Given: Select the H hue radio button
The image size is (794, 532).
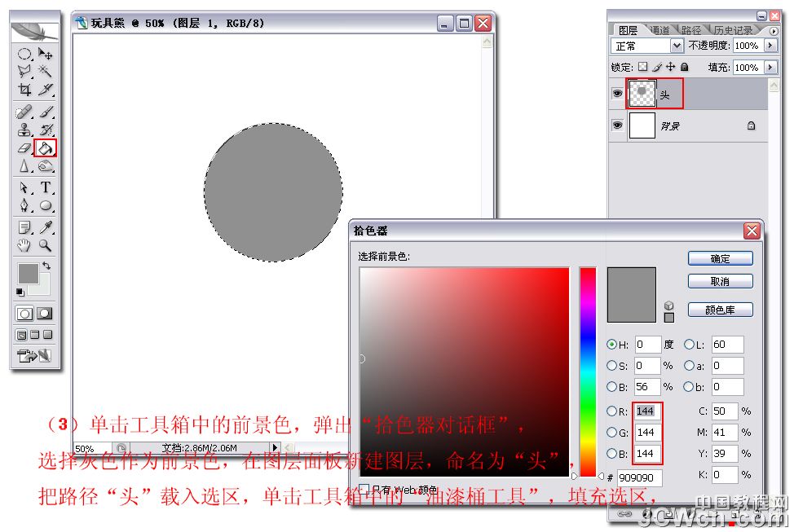Looking at the screenshot, I should (x=611, y=344).
